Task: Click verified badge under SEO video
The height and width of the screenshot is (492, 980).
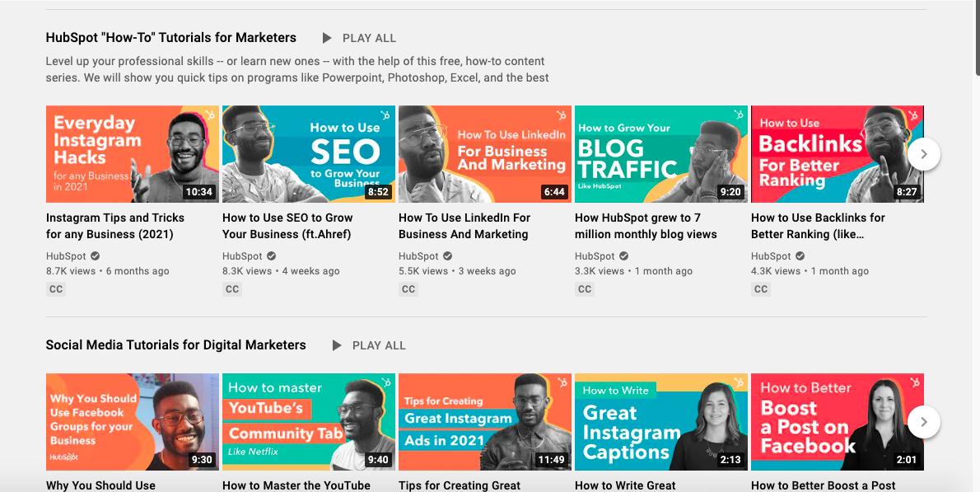Action: click(x=271, y=256)
